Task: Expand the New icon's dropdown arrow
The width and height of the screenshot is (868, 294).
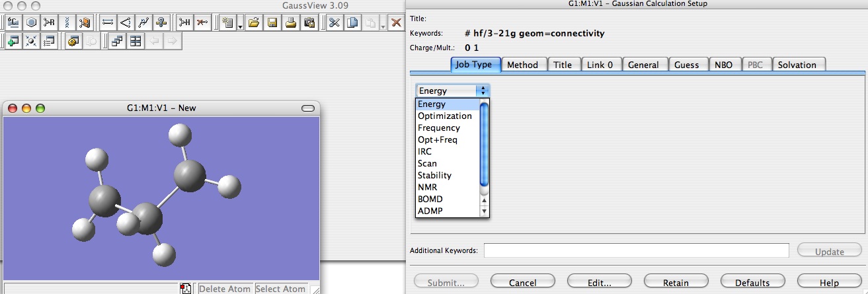Action: [240, 23]
